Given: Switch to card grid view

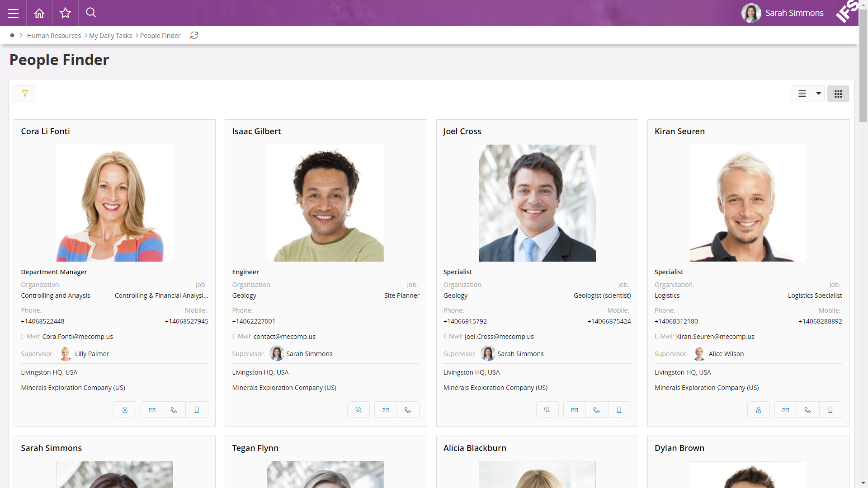Looking at the screenshot, I should tap(838, 94).
